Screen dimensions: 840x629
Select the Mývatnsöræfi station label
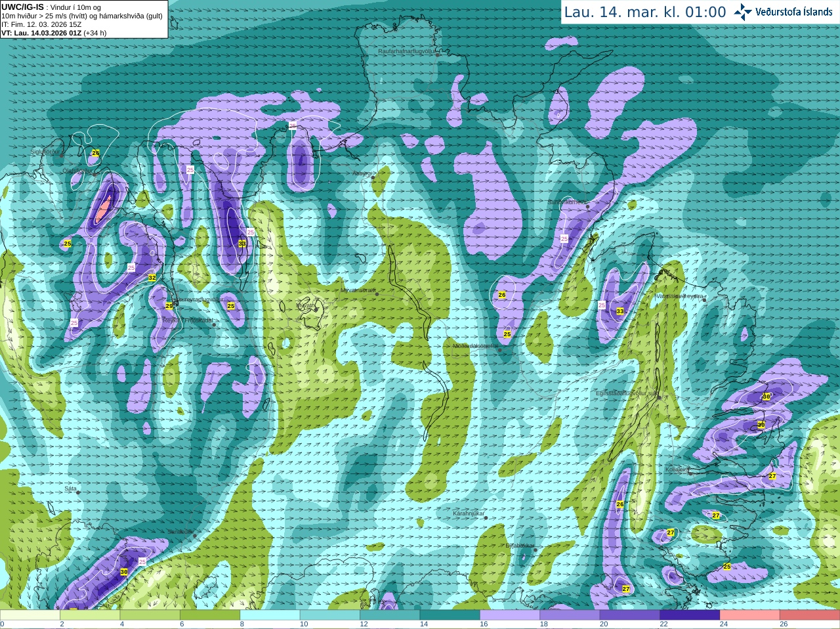[x=358, y=290]
